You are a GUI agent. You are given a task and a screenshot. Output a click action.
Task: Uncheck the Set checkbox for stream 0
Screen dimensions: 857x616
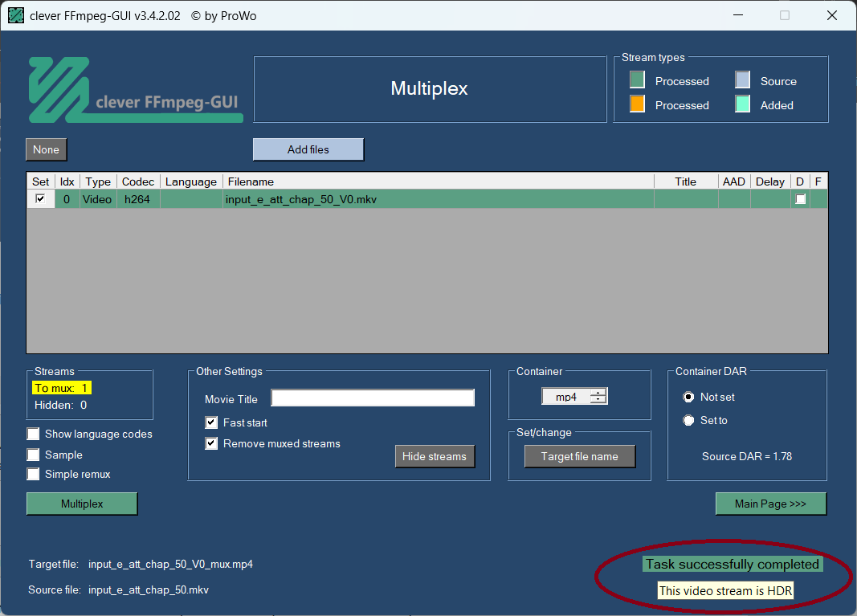[40, 198]
